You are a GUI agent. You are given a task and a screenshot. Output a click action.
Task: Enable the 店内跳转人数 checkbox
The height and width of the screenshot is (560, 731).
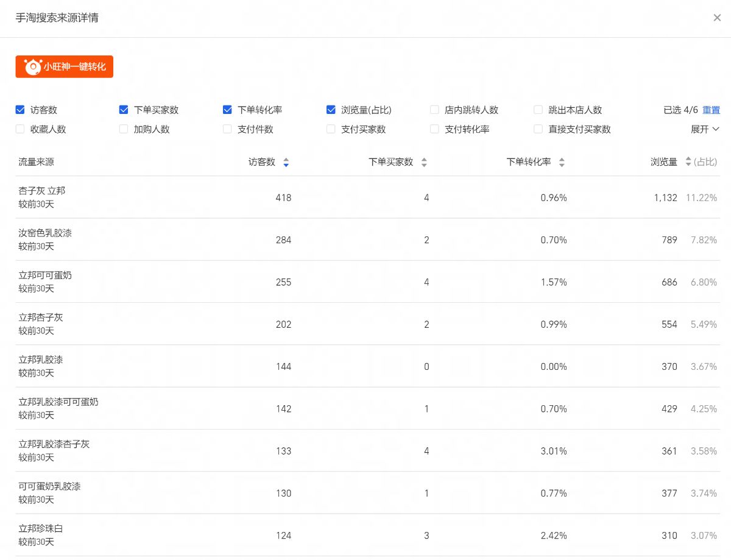click(434, 110)
